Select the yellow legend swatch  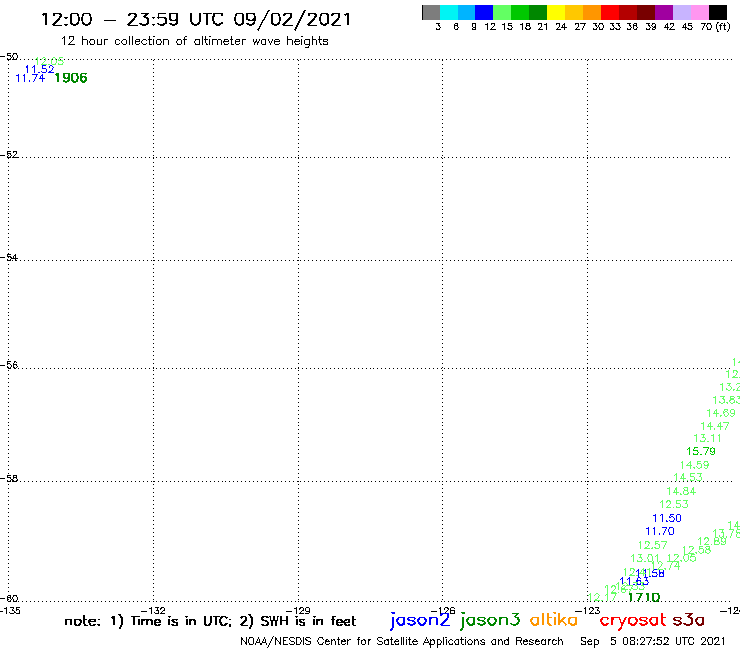point(556,12)
